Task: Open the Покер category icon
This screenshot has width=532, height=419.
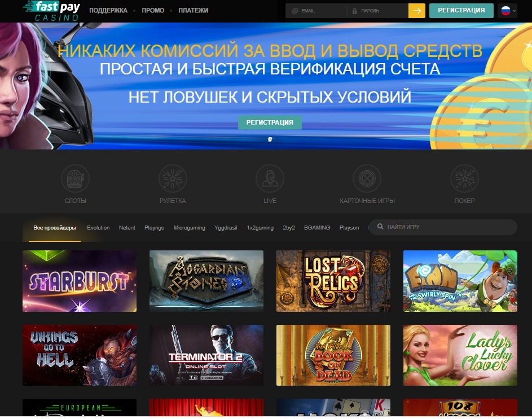Action: 464,178
